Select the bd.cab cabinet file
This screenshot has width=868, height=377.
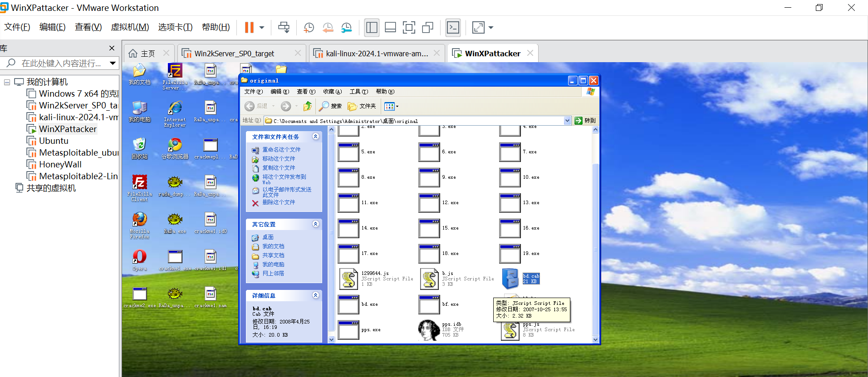(x=520, y=279)
